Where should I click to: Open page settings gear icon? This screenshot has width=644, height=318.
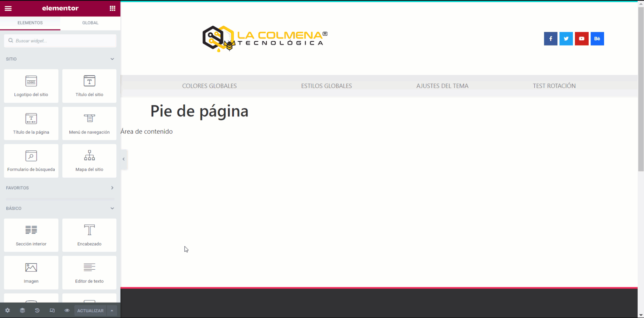point(7,311)
